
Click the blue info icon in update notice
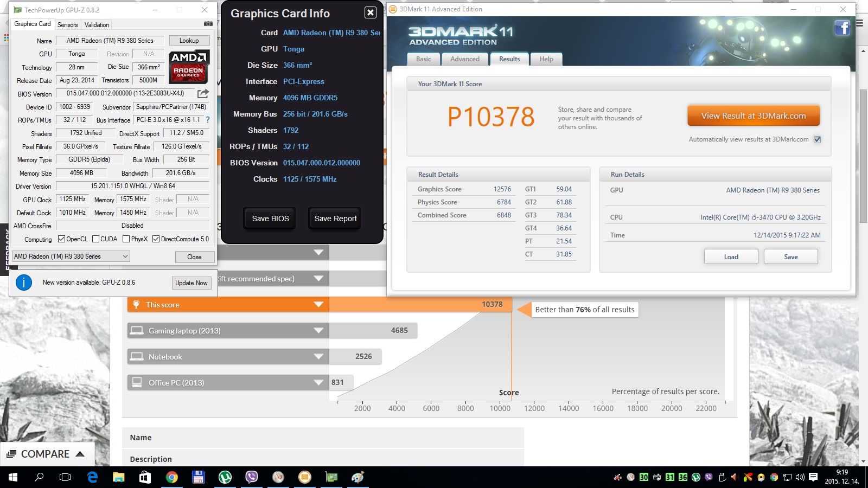(24, 282)
